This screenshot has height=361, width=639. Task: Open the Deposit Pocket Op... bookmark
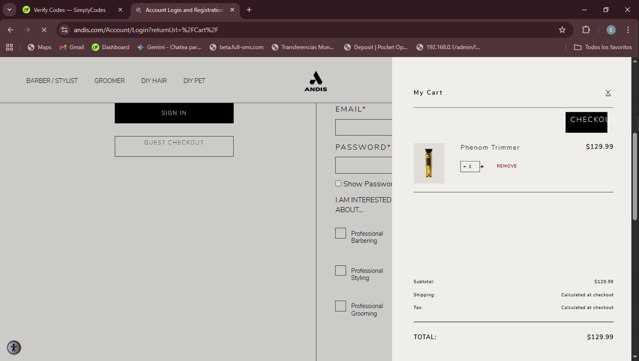tap(375, 47)
